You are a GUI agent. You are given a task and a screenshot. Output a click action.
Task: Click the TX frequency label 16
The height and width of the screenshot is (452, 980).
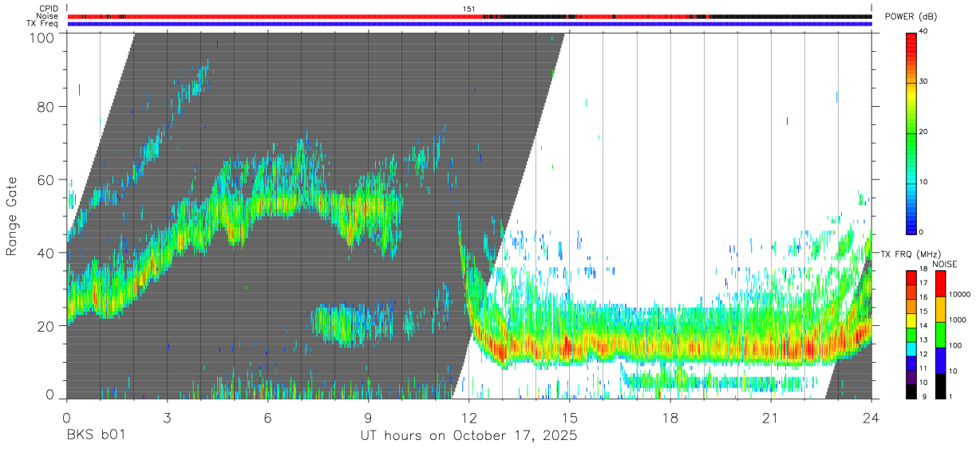pyautogui.click(x=924, y=298)
